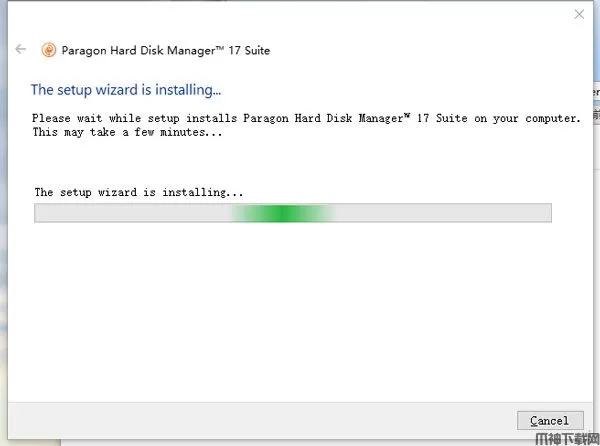This screenshot has width=600, height=446.
Task: Click the background window strip at the left edge
Action: (x=3, y=250)
